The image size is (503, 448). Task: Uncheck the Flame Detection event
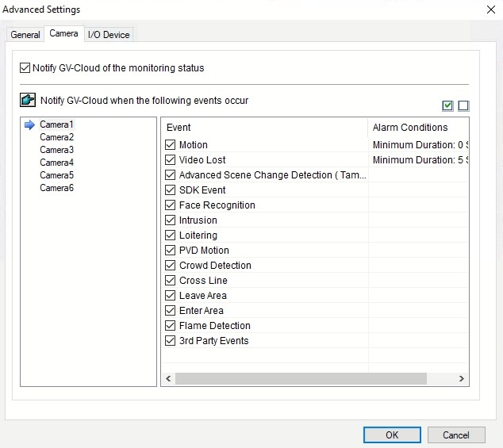pos(170,326)
